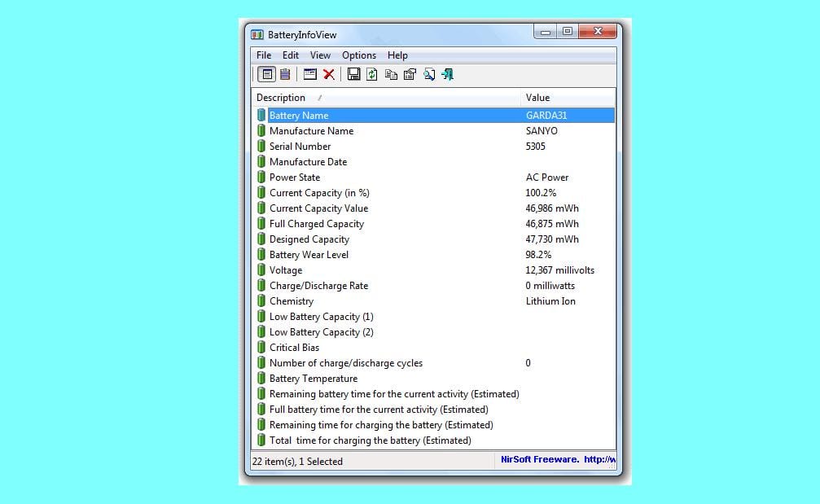Click the BatteryInfoView title bar app icon
This screenshot has height=504, width=820.
[x=257, y=34]
